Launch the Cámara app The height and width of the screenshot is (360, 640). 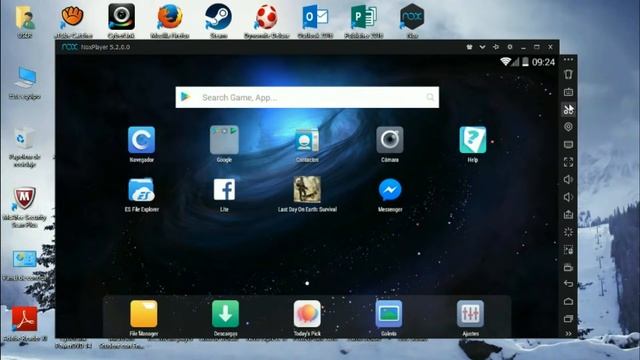[390, 140]
